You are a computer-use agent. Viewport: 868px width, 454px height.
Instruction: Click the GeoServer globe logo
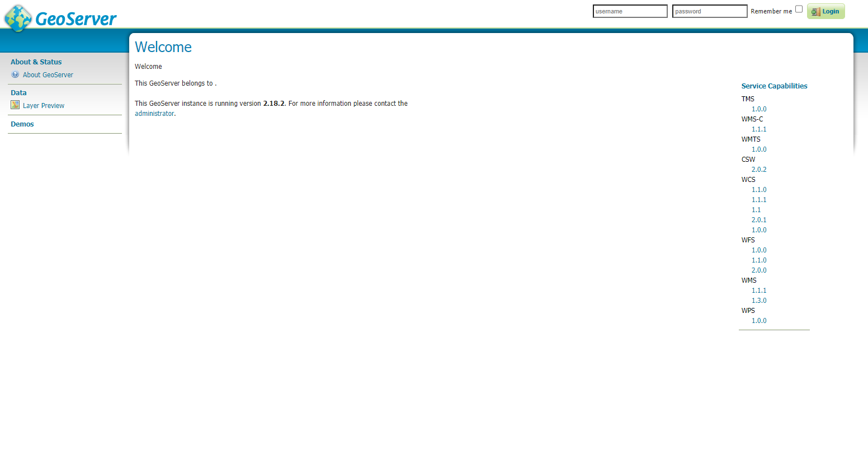[18, 18]
